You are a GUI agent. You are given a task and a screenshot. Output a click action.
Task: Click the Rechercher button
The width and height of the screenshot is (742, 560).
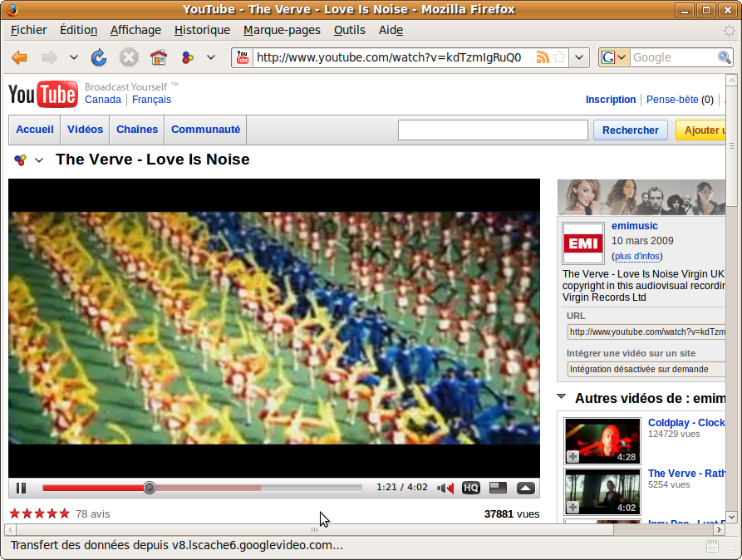[631, 130]
